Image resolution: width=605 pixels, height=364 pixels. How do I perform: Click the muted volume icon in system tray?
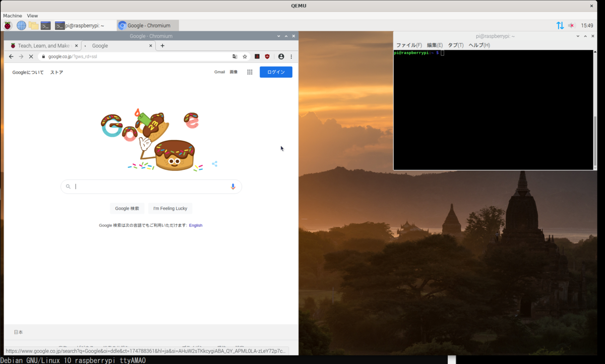pyautogui.click(x=572, y=25)
